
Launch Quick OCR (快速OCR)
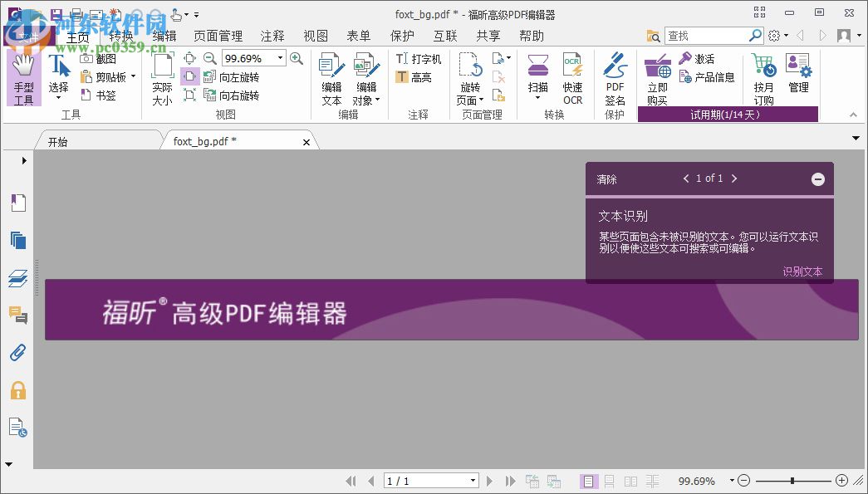573,79
